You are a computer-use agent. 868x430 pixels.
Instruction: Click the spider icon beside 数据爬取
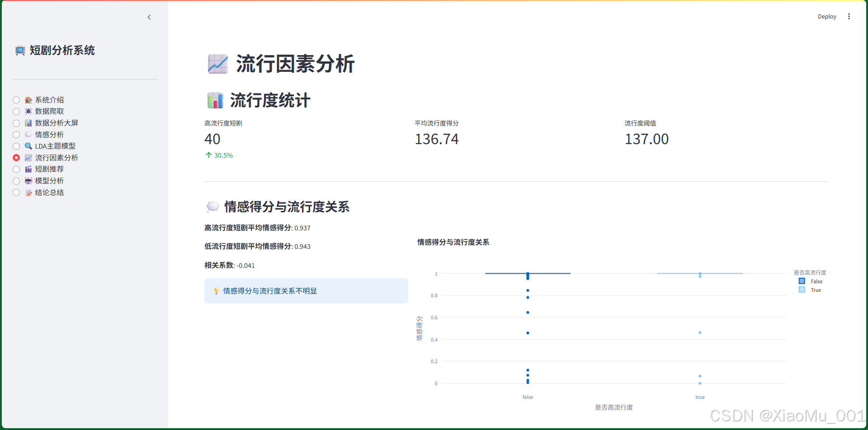pyautogui.click(x=28, y=111)
